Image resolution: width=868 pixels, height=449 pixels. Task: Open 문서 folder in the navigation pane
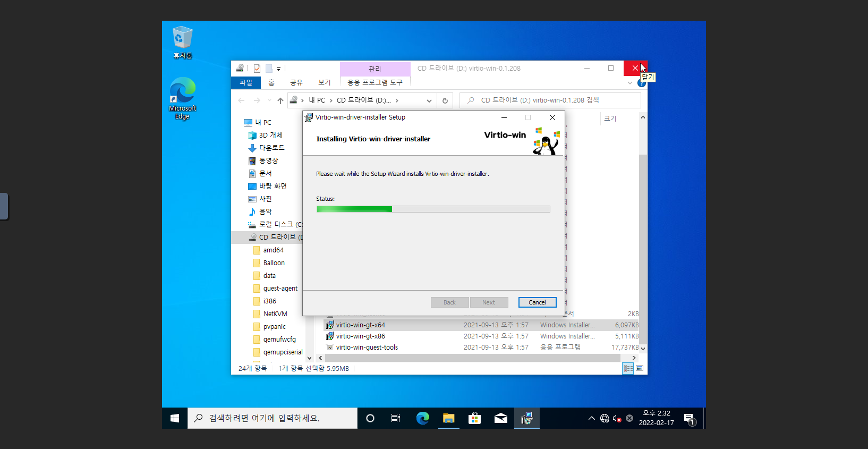tap(260, 173)
